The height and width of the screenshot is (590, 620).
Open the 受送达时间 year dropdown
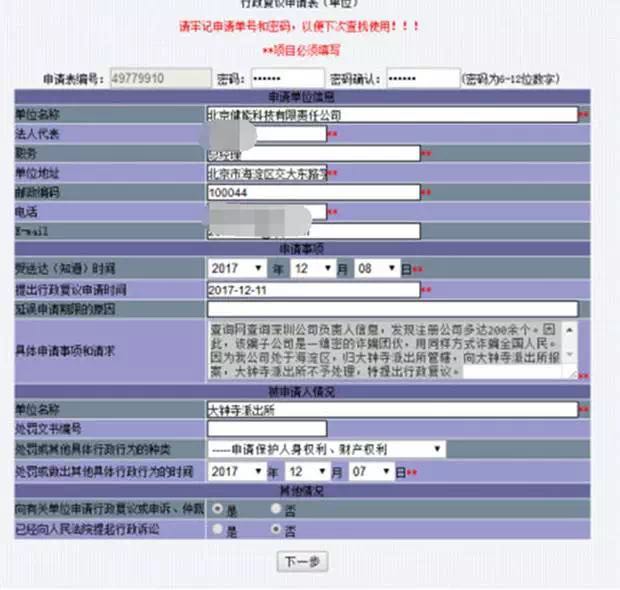pyautogui.click(x=237, y=269)
